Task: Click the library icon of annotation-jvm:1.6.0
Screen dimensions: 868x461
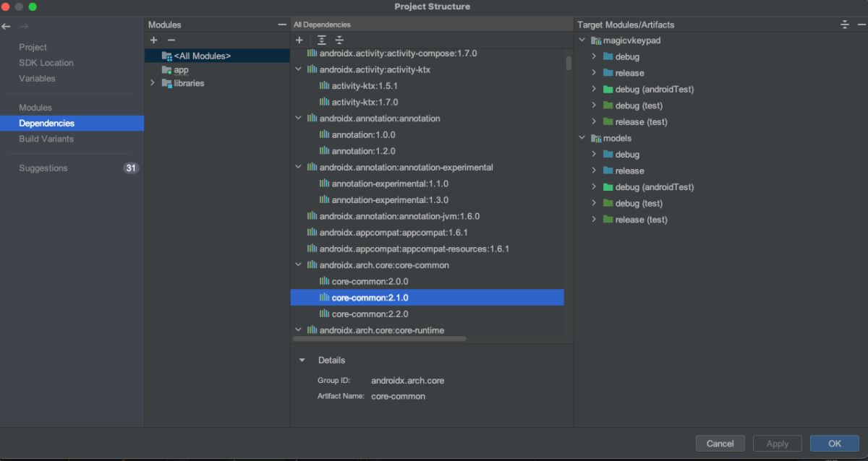Action: (x=312, y=216)
